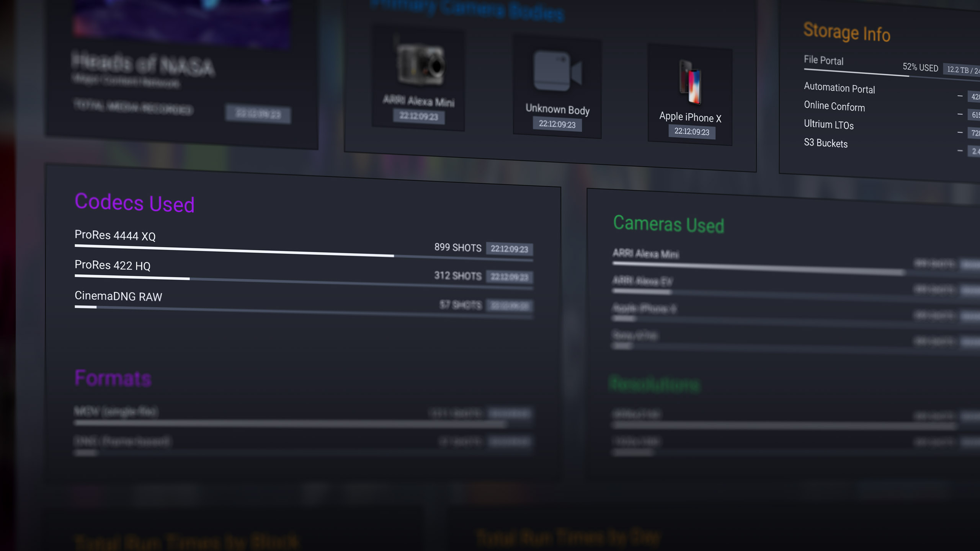Click the Codecs Used heading
980x551 pixels.
[135, 202]
